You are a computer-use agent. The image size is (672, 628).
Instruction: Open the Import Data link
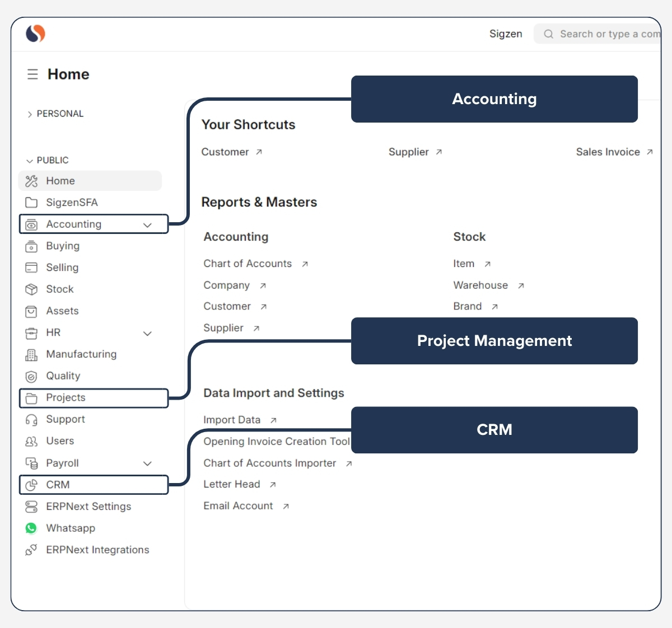click(x=232, y=420)
